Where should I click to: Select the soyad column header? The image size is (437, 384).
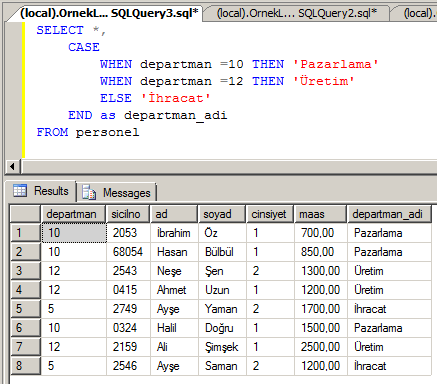[x=222, y=214]
